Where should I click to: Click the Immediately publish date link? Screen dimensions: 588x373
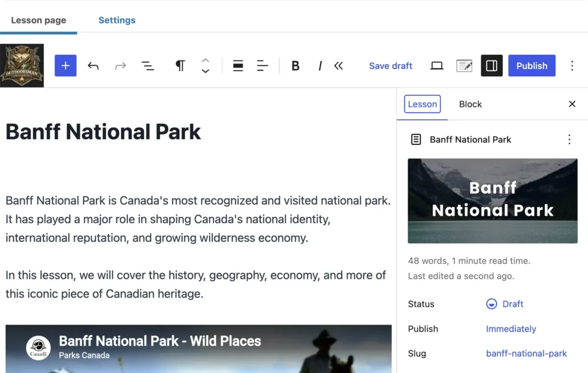point(511,329)
